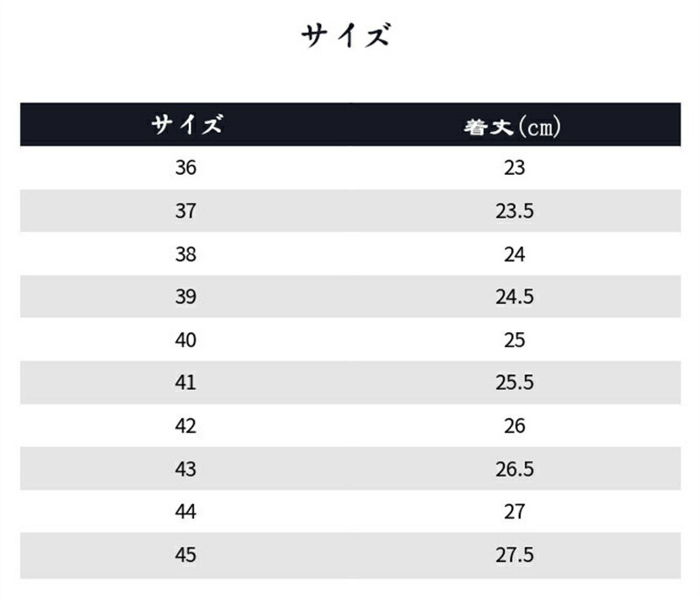
Task: Click size 42 cell
Action: click(185, 426)
